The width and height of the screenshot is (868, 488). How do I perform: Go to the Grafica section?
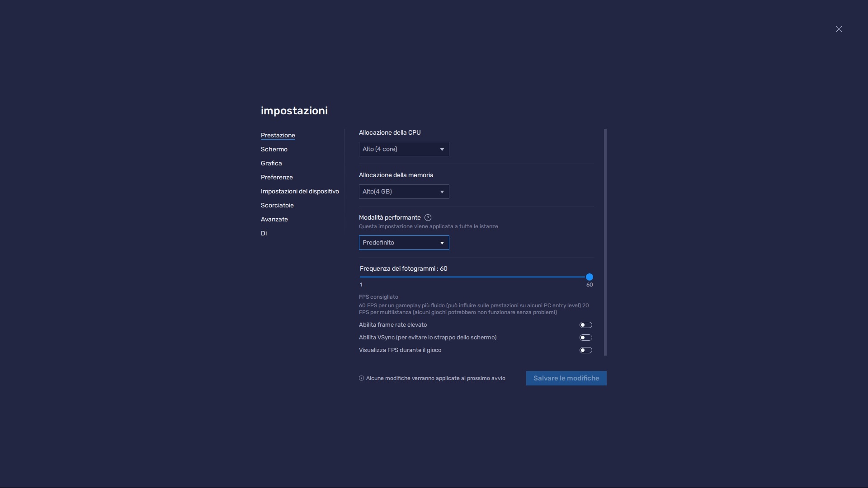pos(271,163)
